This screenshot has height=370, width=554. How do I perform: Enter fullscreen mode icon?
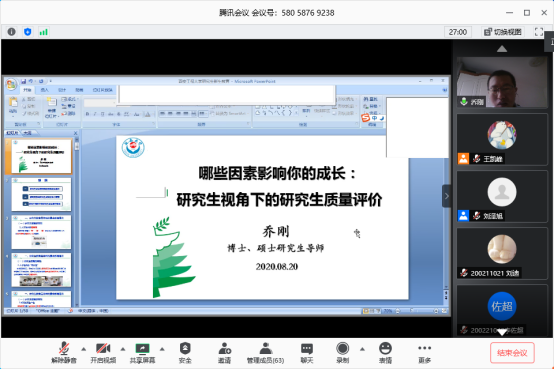click(x=539, y=32)
